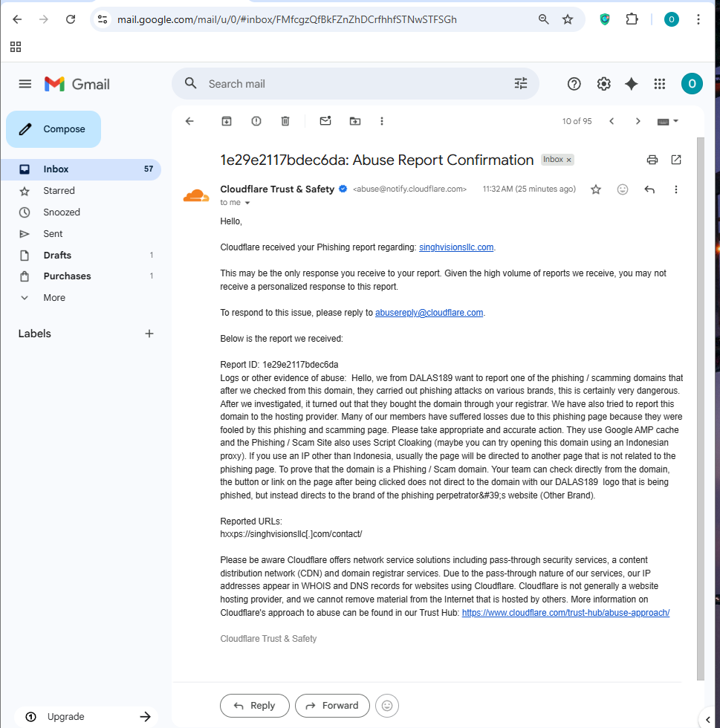
Task: Open apps grid in bookmarks bar
Action: 16,47
